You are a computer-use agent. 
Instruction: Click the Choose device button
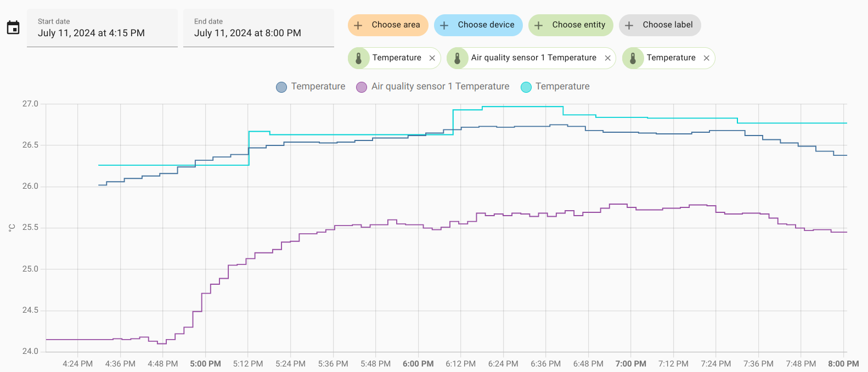pos(478,25)
